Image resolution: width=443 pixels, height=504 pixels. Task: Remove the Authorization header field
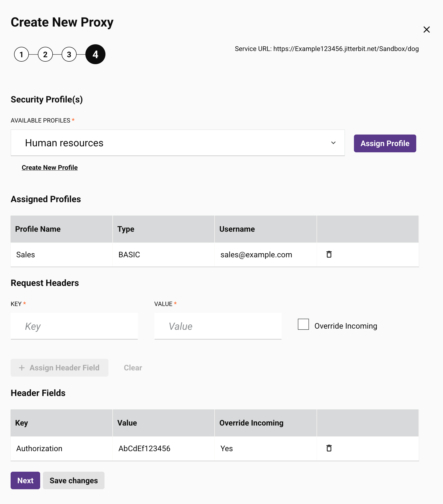(x=329, y=448)
